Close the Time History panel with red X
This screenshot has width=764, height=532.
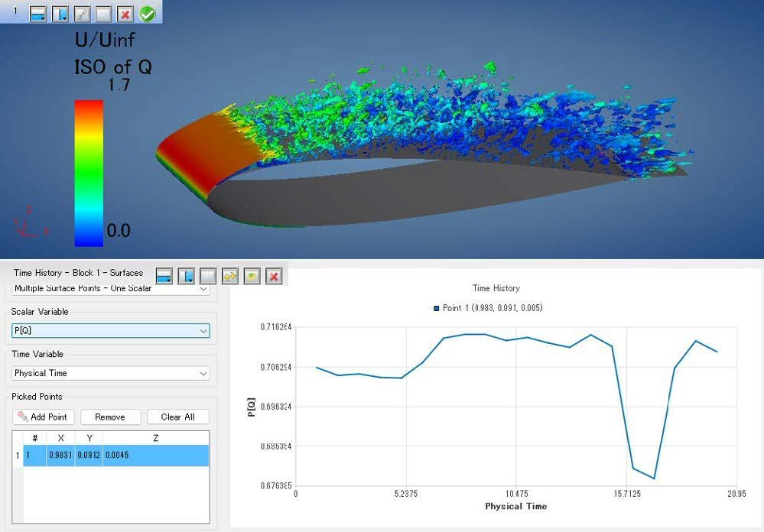click(274, 276)
